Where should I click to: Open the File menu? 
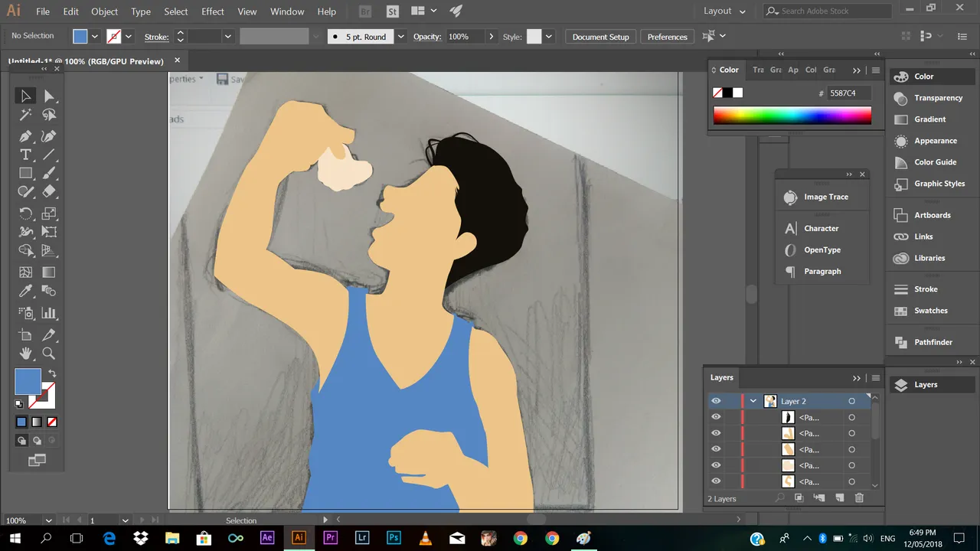(x=43, y=11)
